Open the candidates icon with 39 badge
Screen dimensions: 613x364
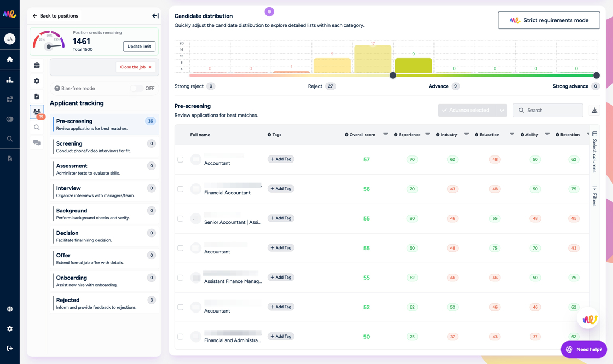(x=37, y=112)
